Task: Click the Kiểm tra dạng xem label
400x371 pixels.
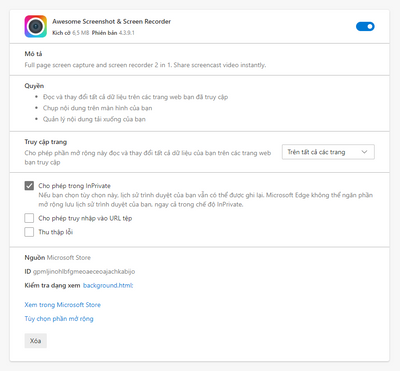Action: pos(52,285)
